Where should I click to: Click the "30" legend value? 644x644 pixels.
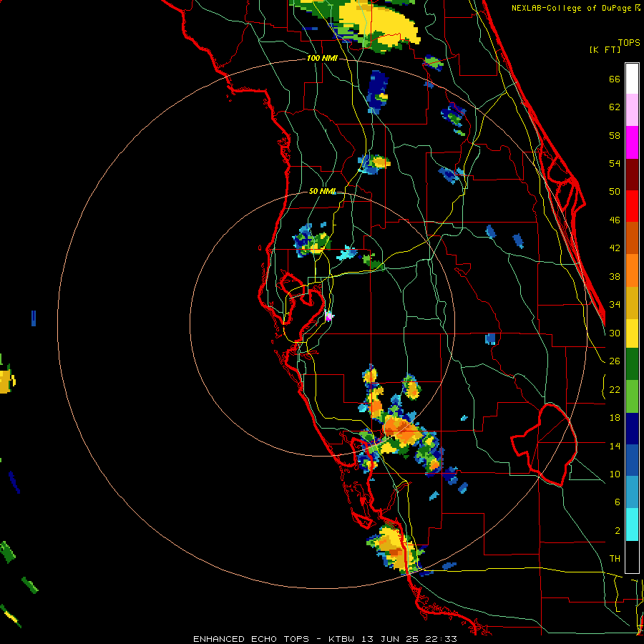pyautogui.click(x=615, y=333)
